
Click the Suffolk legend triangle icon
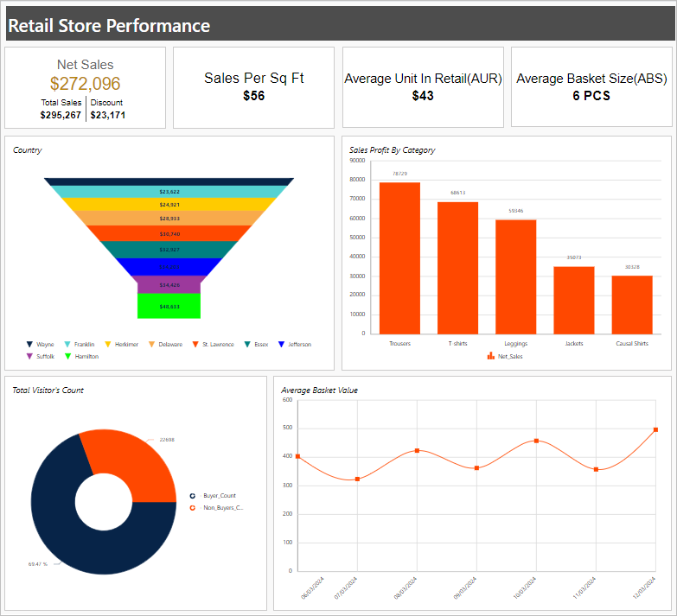pos(29,356)
